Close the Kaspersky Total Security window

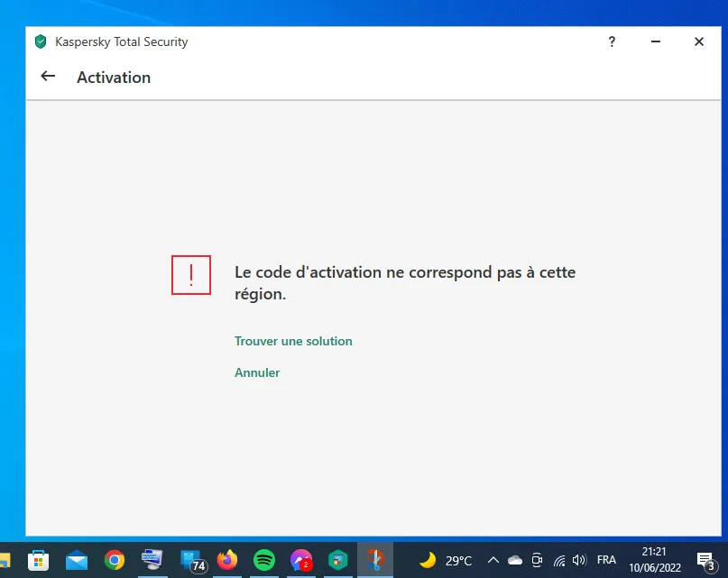(x=699, y=41)
